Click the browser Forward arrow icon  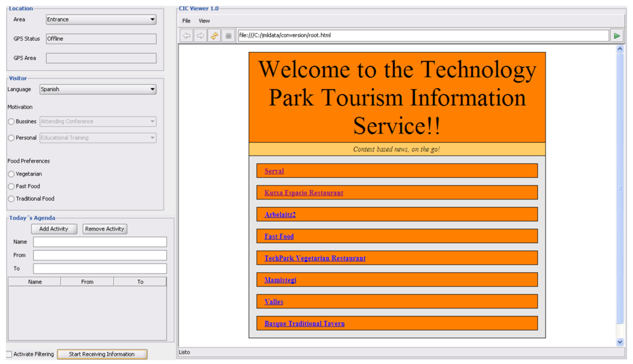click(x=200, y=35)
